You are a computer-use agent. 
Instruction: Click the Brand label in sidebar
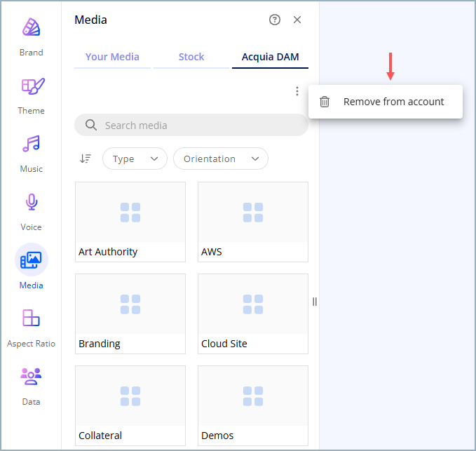[x=32, y=53]
